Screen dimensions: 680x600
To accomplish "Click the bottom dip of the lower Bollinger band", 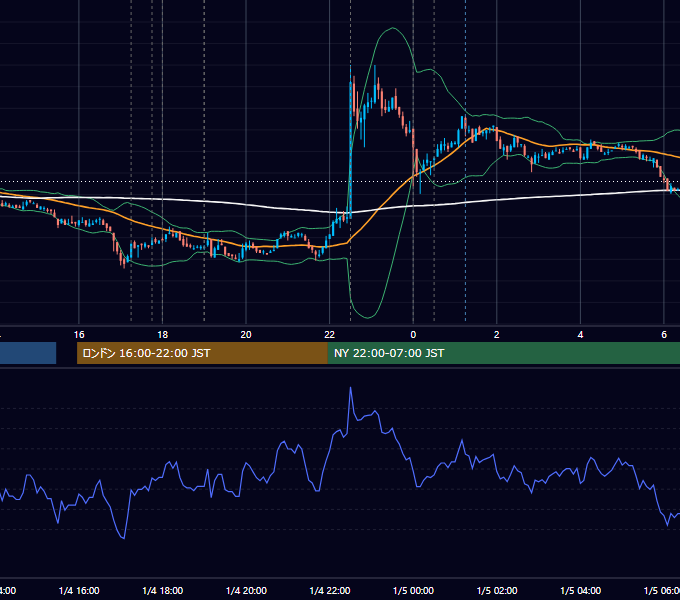I will click(368, 318).
